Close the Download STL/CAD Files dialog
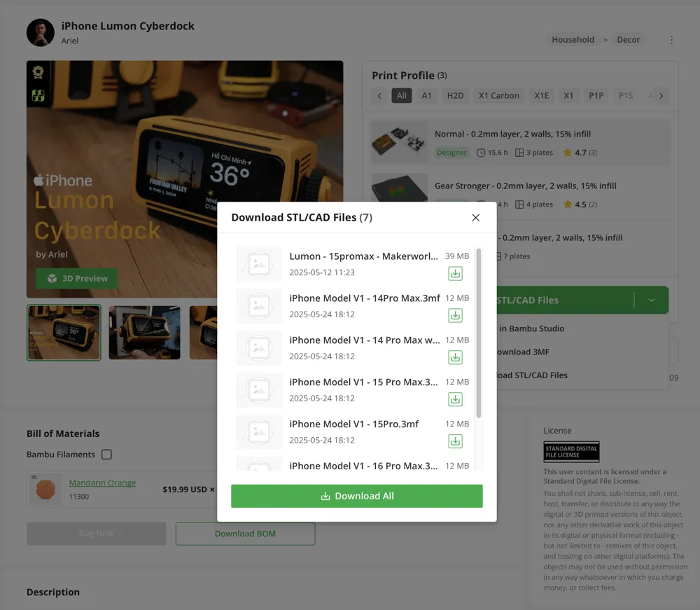 point(475,218)
